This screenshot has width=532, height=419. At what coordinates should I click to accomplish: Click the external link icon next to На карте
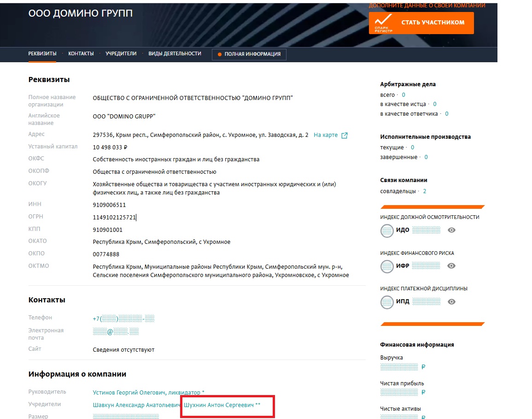click(345, 136)
